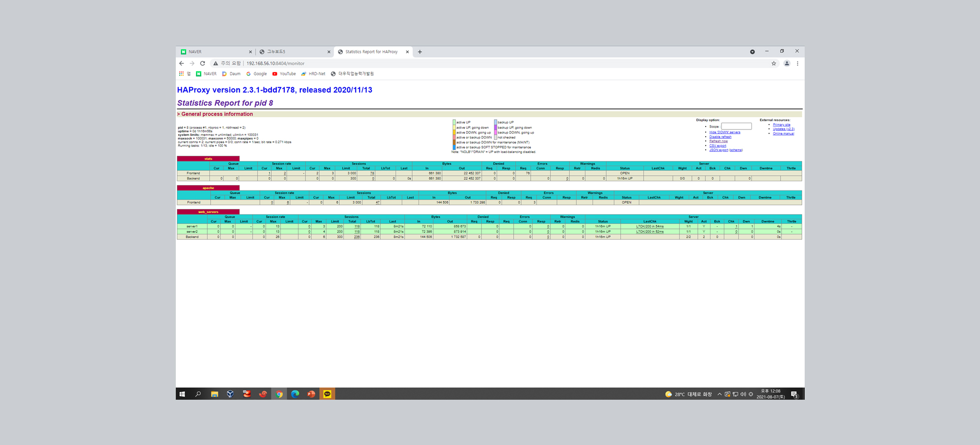Close the 그누보드5 tab
The height and width of the screenshot is (445, 980).
[x=329, y=52]
